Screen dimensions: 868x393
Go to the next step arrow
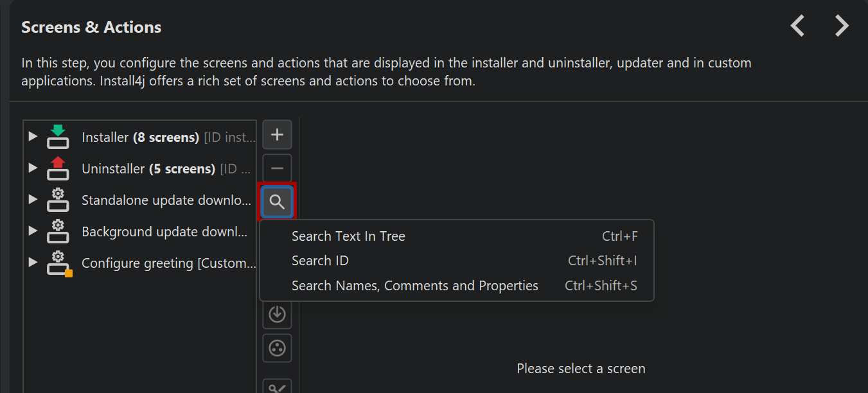tap(842, 26)
